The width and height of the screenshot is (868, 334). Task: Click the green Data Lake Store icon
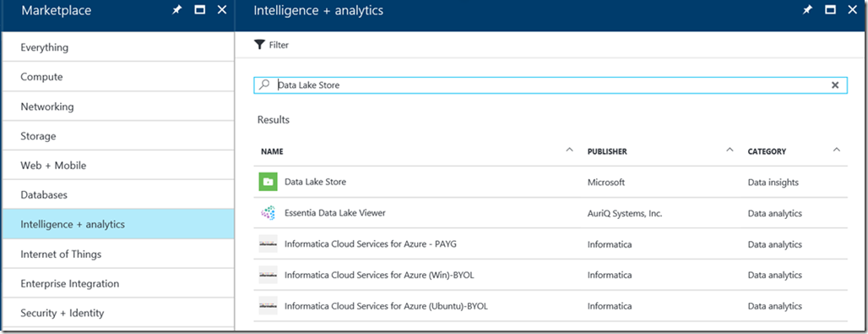pyautogui.click(x=268, y=182)
